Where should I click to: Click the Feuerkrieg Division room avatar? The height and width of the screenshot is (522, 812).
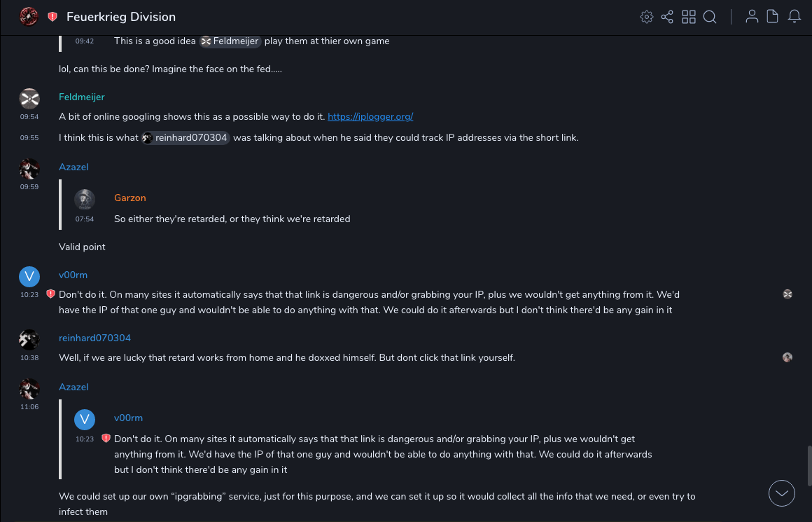29,17
